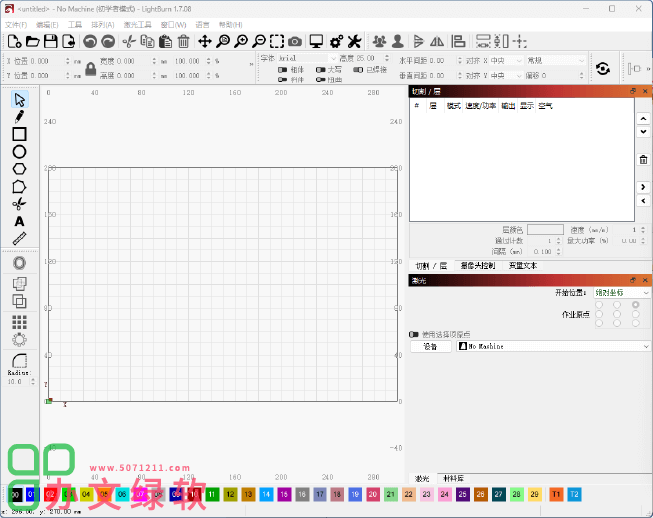Toggle the 已焊接 (welded) switch

click(x=358, y=70)
